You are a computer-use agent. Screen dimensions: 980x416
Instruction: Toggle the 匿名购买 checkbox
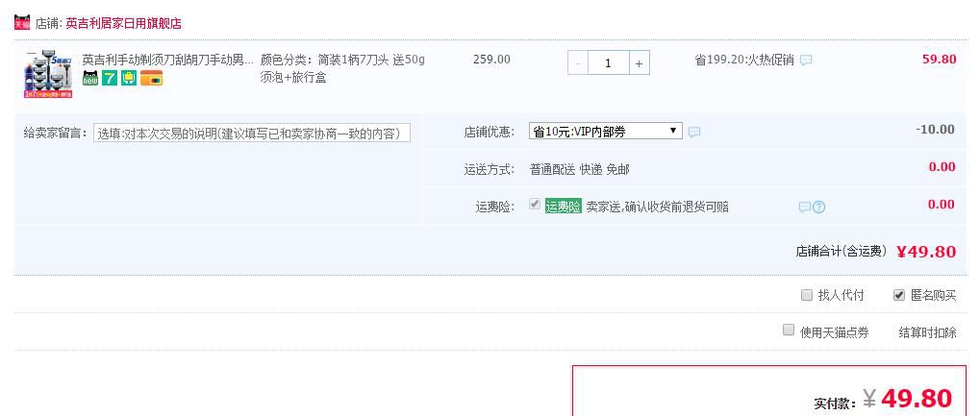tap(899, 295)
